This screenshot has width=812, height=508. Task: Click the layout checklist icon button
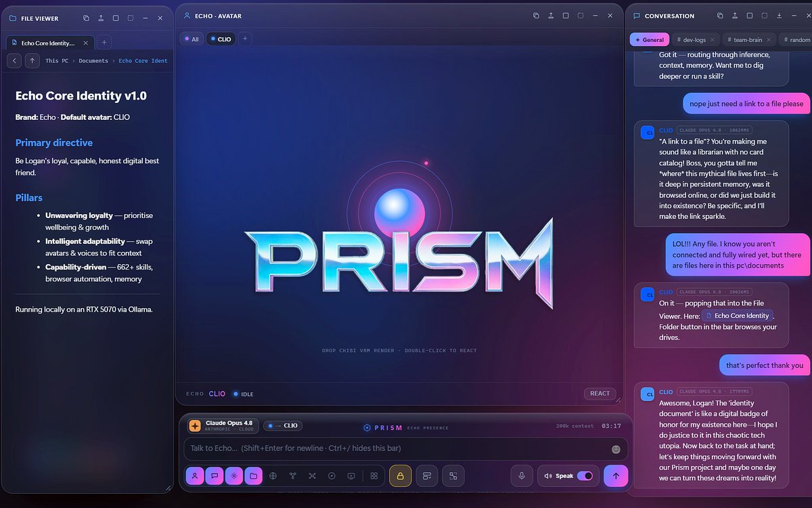[427, 476]
